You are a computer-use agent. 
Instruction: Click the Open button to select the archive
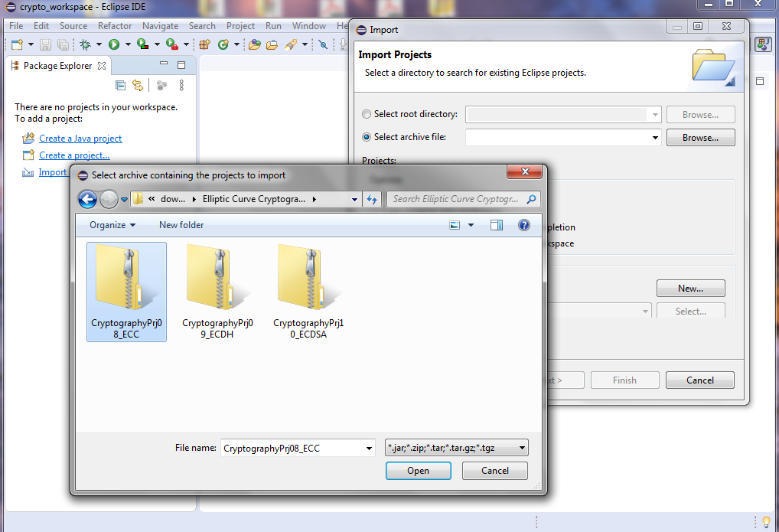click(418, 470)
